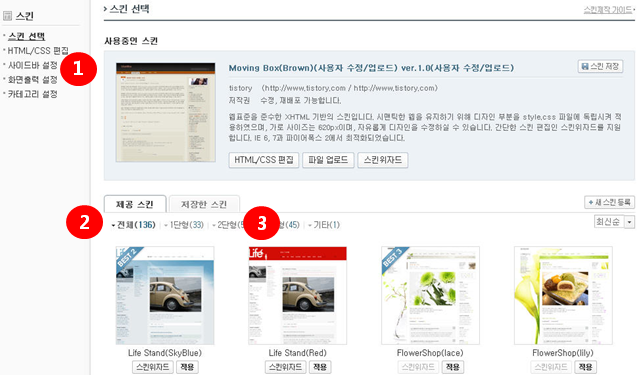The width and height of the screenshot is (637, 375).
Task: Click the FlowerShop(lily) skin name
Action: point(563,353)
